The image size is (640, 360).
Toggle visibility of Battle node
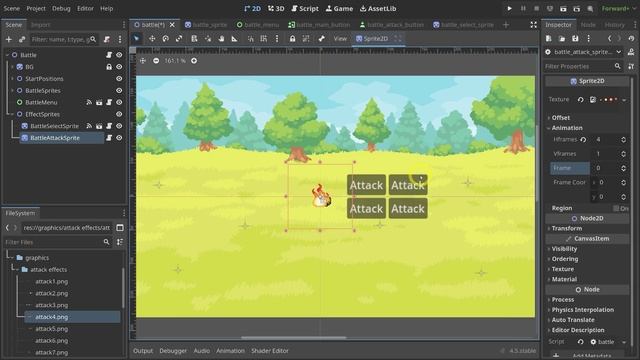click(119, 55)
